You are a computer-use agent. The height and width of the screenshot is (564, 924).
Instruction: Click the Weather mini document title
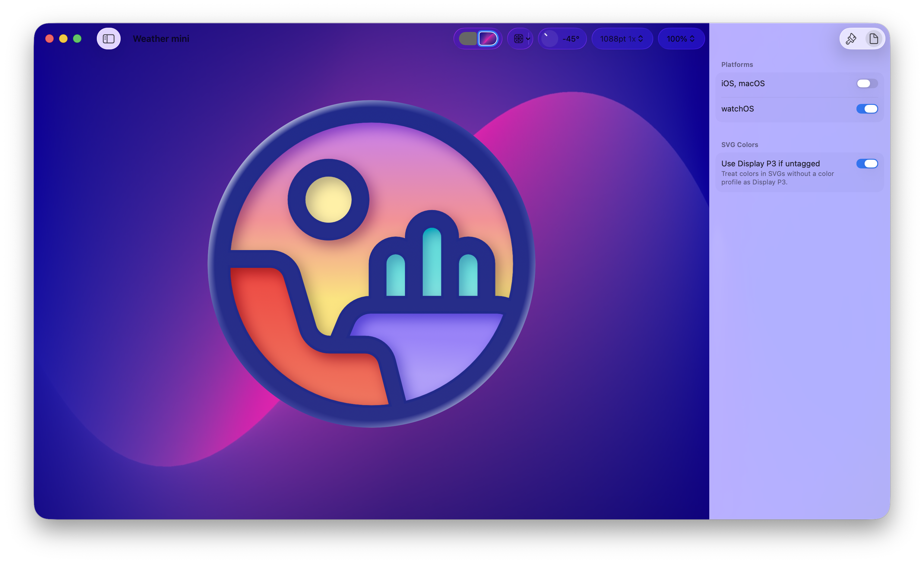[161, 39]
